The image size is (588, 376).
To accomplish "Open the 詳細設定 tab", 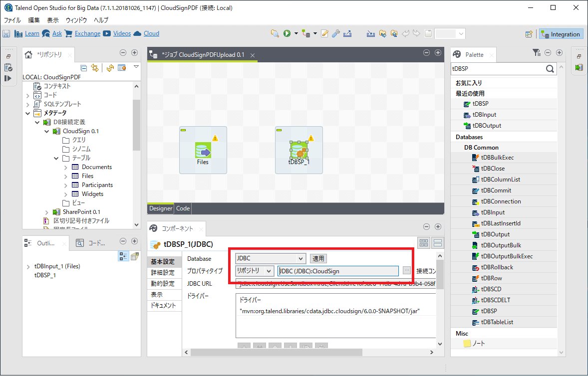I will tap(163, 273).
